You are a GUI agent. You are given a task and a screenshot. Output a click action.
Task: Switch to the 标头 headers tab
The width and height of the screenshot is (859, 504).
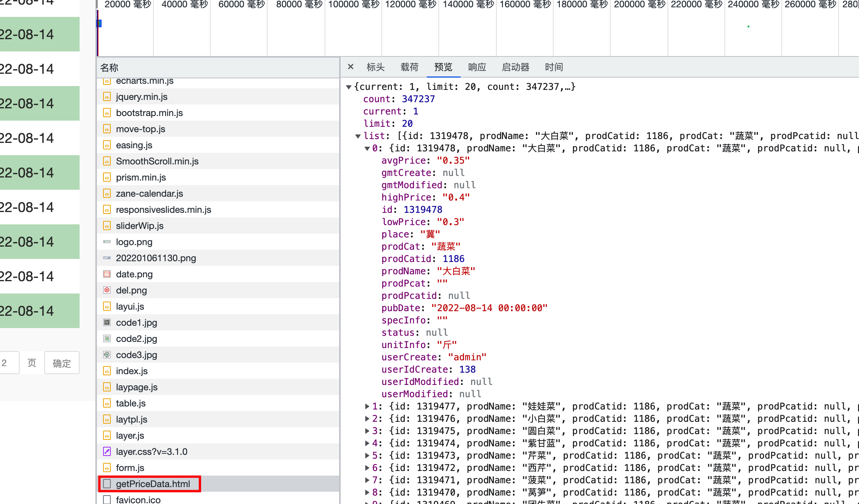click(375, 67)
